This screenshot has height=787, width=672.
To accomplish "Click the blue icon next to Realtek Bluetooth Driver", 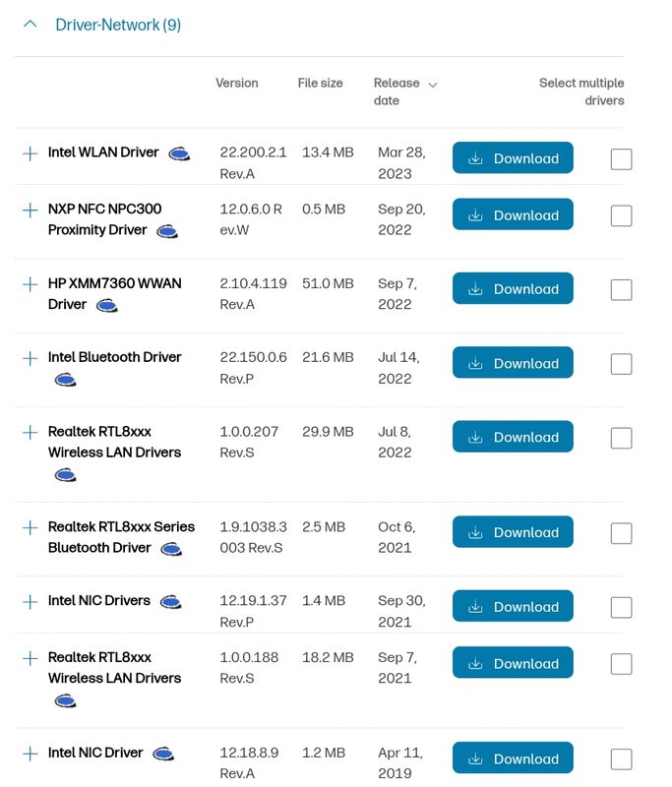I will 171,549.
